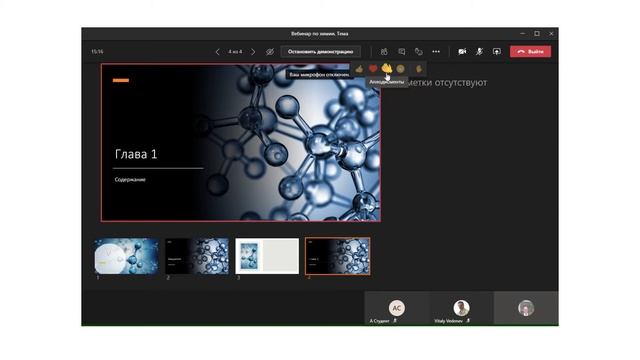Send an applause reaction
The width and height of the screenshot is (640, 360).
pyautogui.click(x=387, y=69)
